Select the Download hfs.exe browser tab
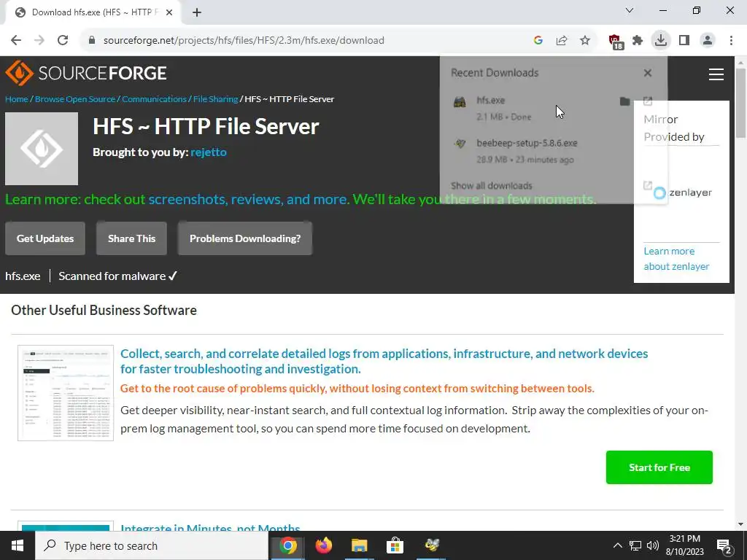This screenshot has width=747, height=560. (x=93, y=12)
